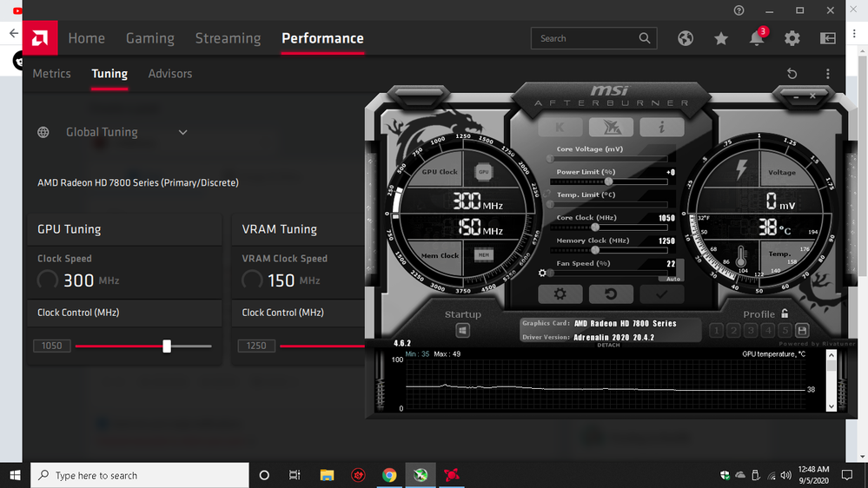Toggle the sidebar panel icon

tap(827, 38)
